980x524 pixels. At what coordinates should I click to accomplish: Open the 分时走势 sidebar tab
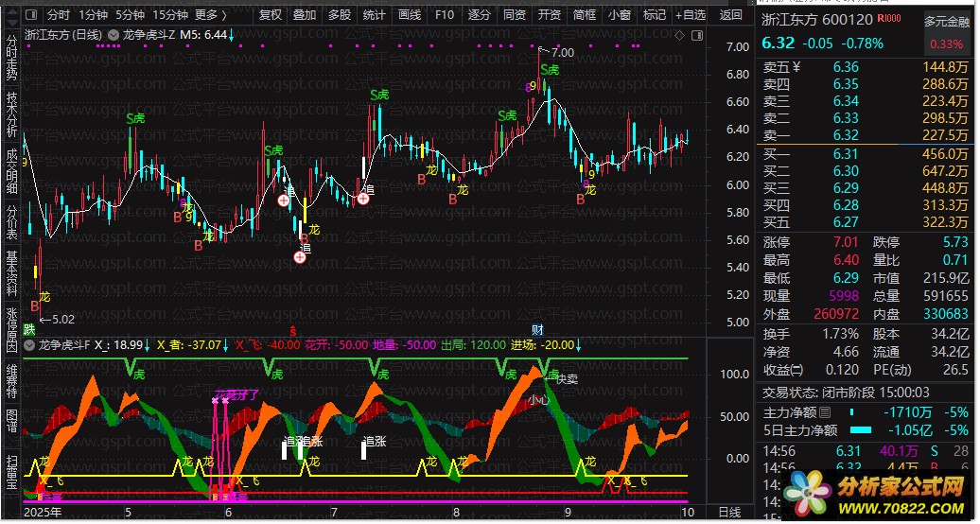pos(11,56)
